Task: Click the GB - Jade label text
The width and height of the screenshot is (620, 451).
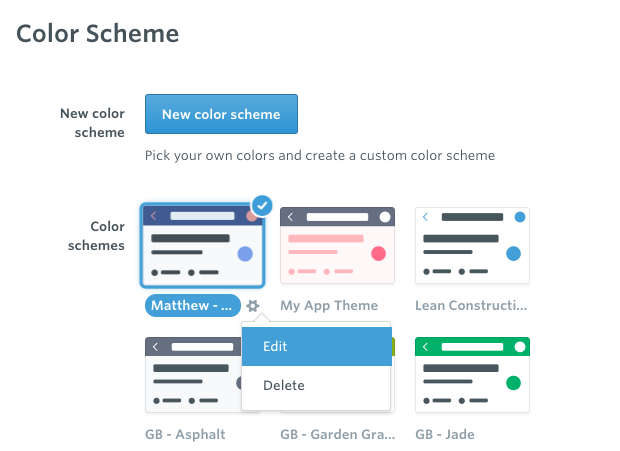Action: pyautogui.click(x=445, y=434)
